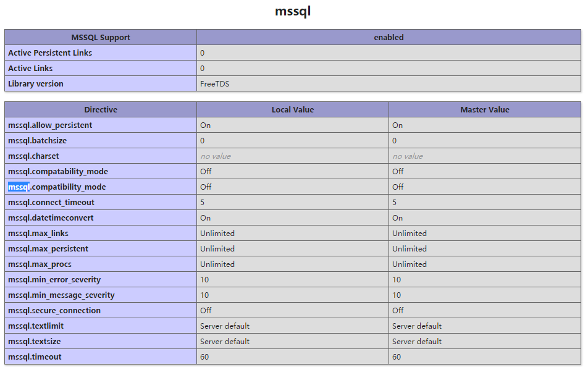Click the mssql.max_procs local value Unlimited

click(x=217, y=264)
